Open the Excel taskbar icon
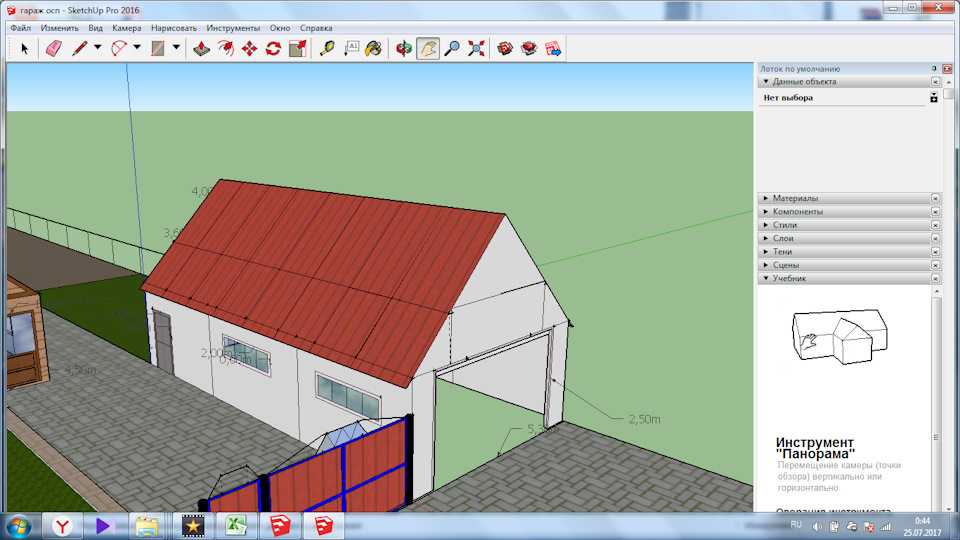 (236, 526)
